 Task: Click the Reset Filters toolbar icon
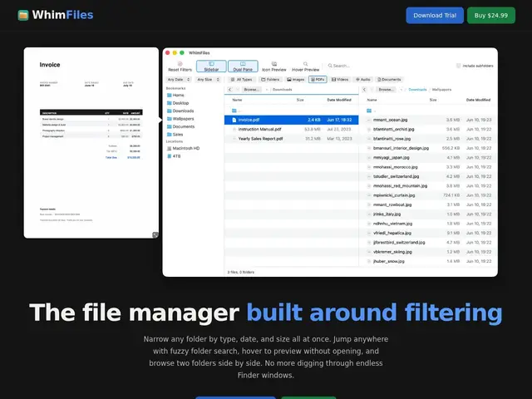[180, 66]
